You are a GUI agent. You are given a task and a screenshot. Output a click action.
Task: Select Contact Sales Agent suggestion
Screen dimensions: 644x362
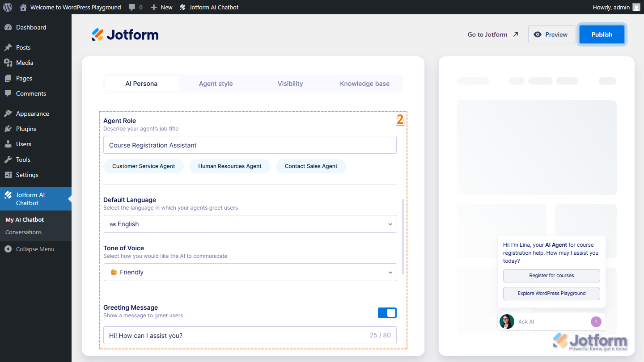311,166
